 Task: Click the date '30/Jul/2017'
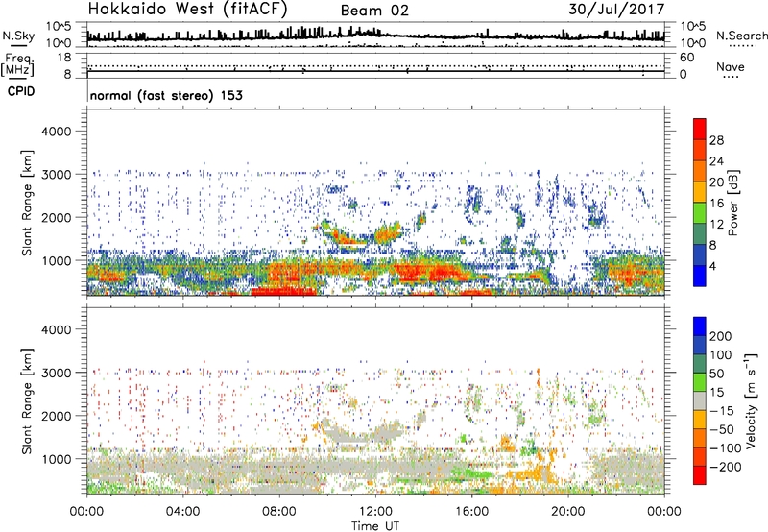(x=616, y=10)
